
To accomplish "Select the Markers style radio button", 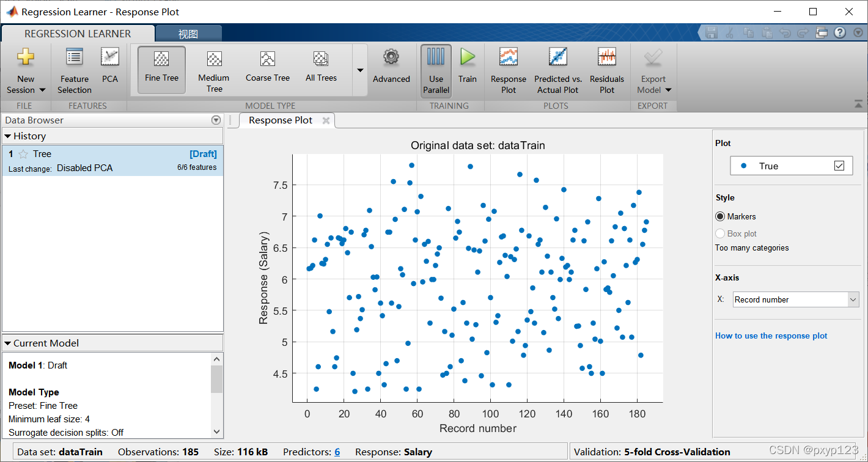I will coord(720,216).
